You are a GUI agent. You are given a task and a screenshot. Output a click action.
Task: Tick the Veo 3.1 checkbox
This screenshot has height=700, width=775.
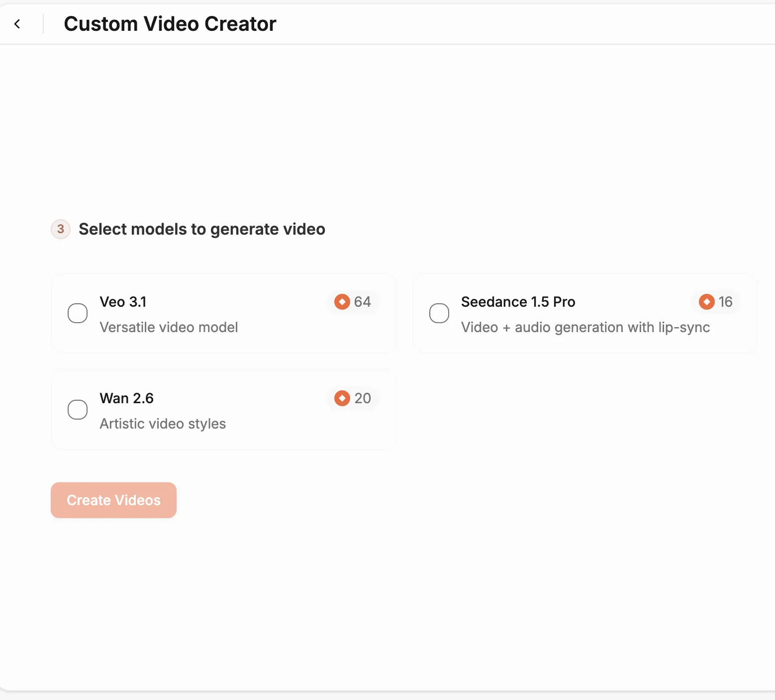click(x=78, y=313)
